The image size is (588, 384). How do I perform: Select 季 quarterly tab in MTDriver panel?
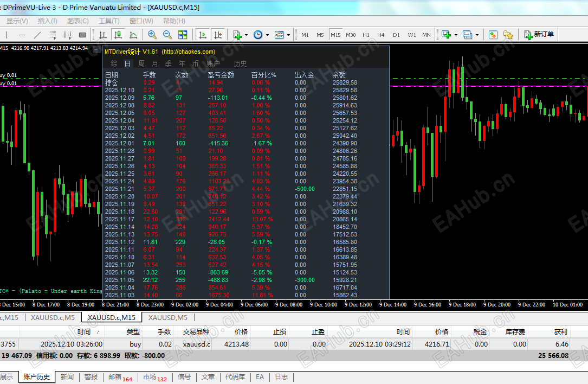(169, 63)
